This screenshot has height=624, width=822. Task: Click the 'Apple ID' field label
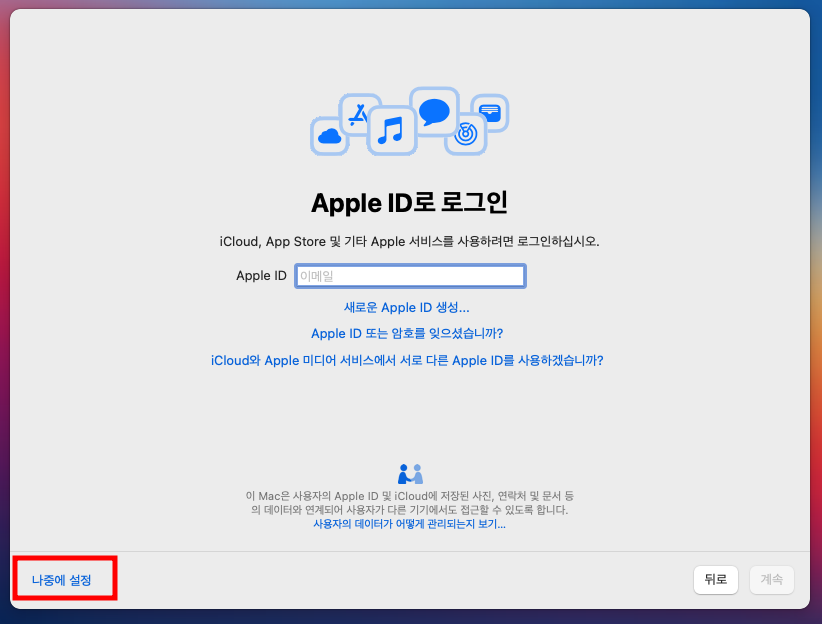click(261, 276)
